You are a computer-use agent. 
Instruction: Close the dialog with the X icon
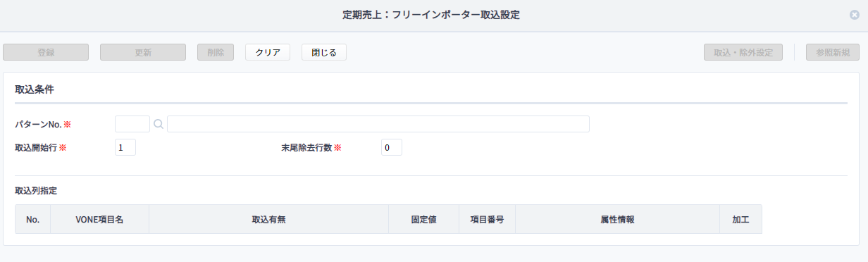[855, 15]
